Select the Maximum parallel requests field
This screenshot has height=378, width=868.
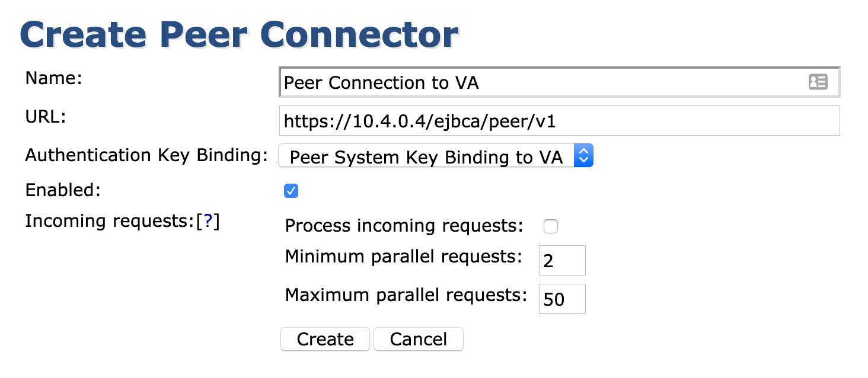[x=561, y=299]
